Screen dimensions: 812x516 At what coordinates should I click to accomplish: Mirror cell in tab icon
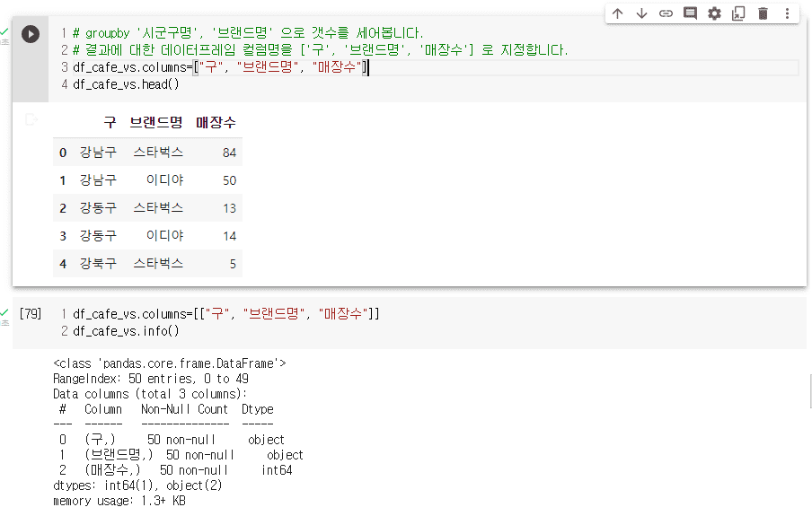coord(738,13)
